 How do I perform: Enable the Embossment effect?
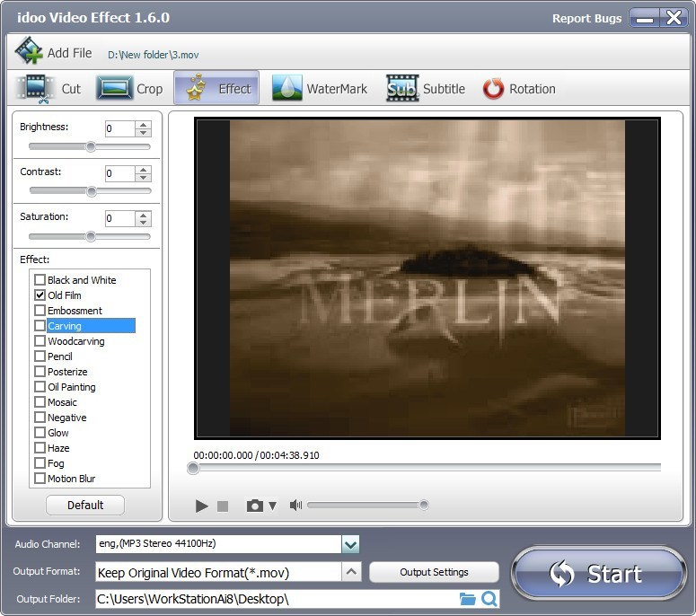pyautogui.click(x=40, y=310)
